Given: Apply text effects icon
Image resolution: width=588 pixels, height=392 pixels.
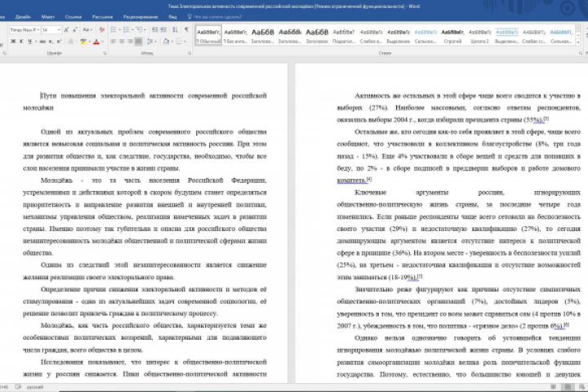Looking at the screenshot, I should (x=71, y=42).
